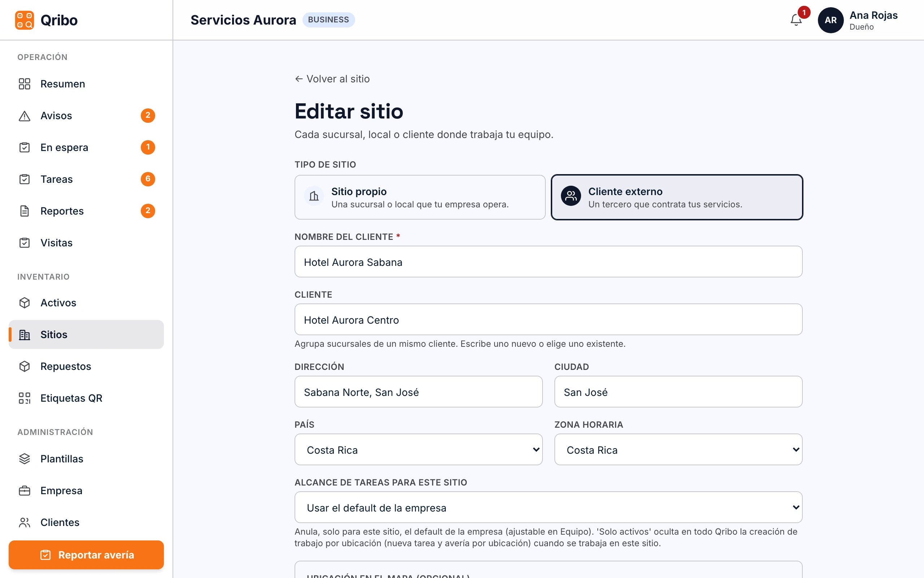Click the En espera clipboard icon
The height and width of the screenshot is (578, 924).
pos(25,147)
